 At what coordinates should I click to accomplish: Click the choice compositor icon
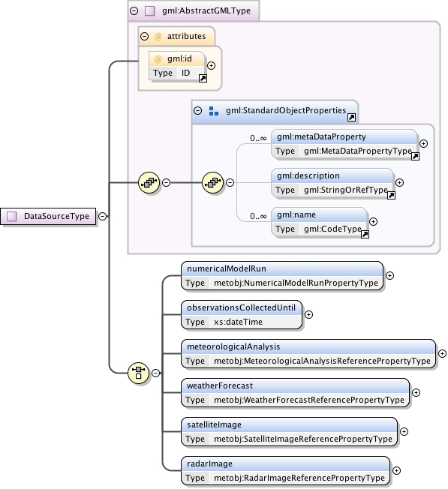click(138, 373)
